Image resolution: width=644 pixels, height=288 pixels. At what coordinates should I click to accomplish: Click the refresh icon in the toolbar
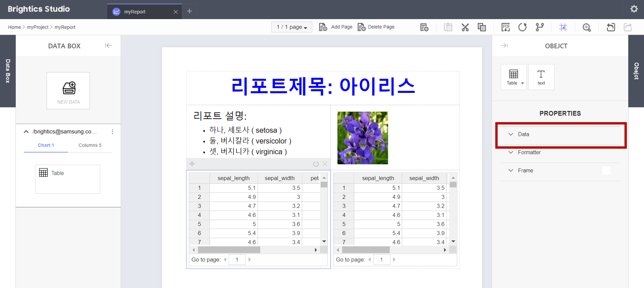[x=522, y=27]
